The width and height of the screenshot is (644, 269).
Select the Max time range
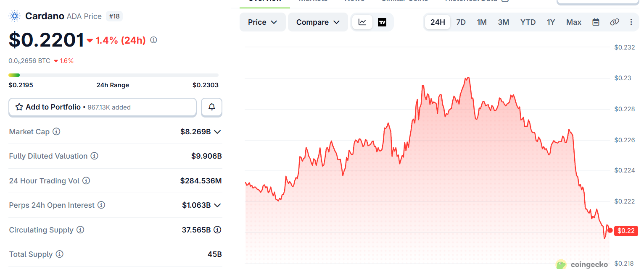[574, 22]
